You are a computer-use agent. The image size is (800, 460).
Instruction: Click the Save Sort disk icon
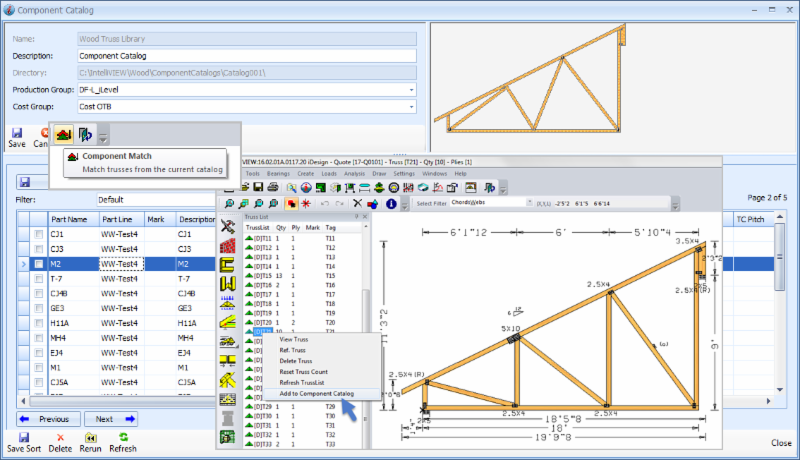pyautogui.click(x=23, y=437)
